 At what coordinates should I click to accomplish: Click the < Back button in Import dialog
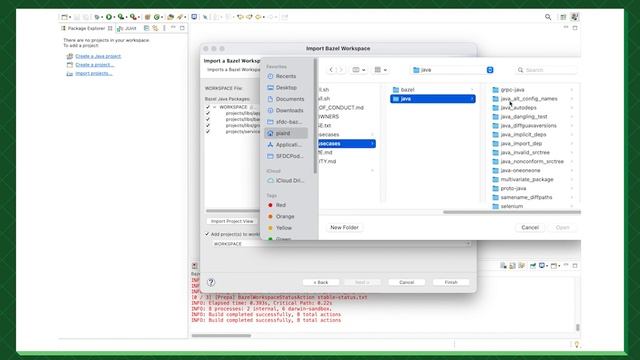click(321, 282)
